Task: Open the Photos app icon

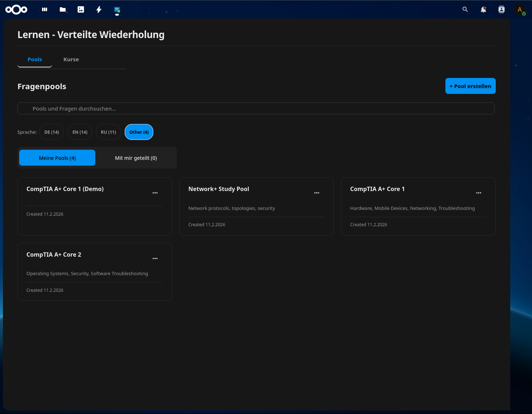Action: point(80,9)
